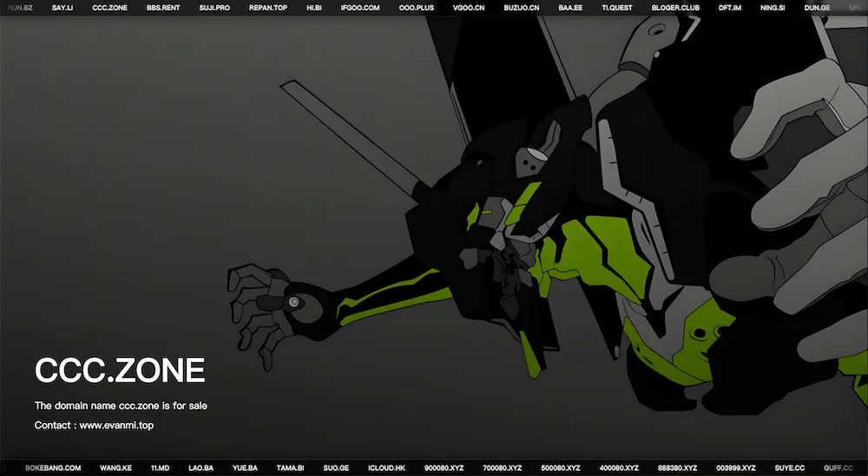Visit the ICLOUD.HK link
The width and height of the screenshot is (868, 476).
coord(386,467)
